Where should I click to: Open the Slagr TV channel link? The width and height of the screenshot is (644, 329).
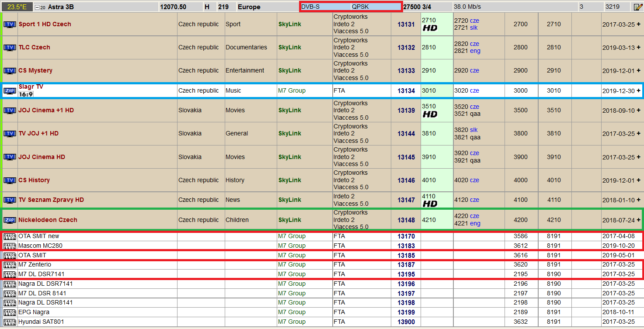click(x=31, y=87)
